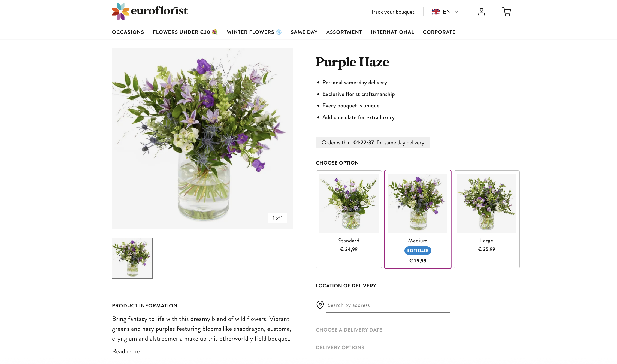Select the Medium bestseller option
This screenshot has width=617, height=364.
(x=418, y=219)
